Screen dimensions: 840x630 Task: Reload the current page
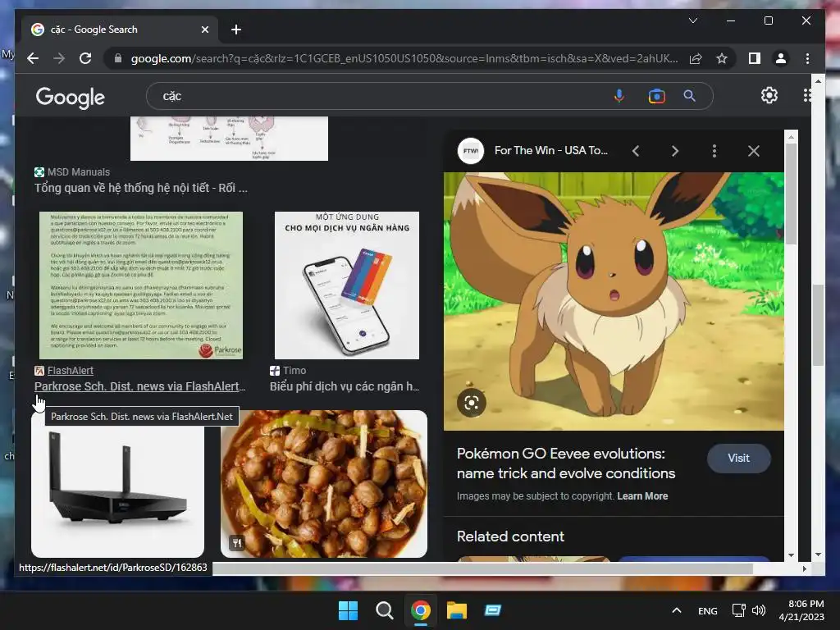(85, 58)
